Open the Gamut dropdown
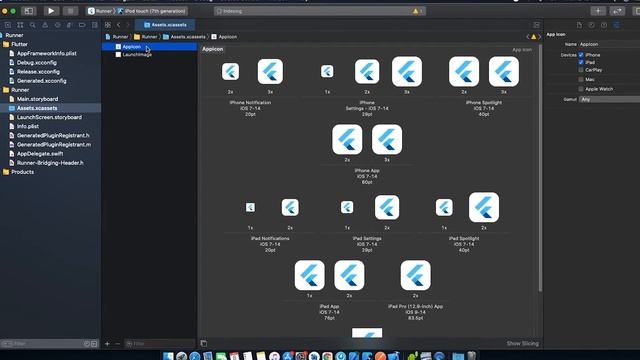Viewport: 640px width, 360px height. coord(609,99)
